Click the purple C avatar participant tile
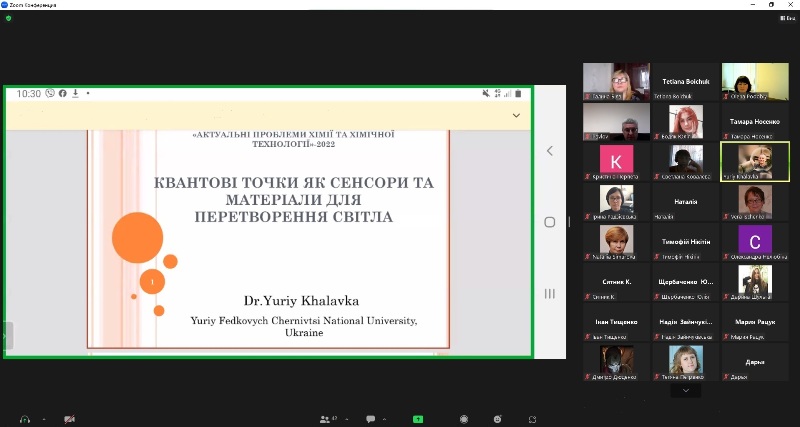 (x=754, y=241)
